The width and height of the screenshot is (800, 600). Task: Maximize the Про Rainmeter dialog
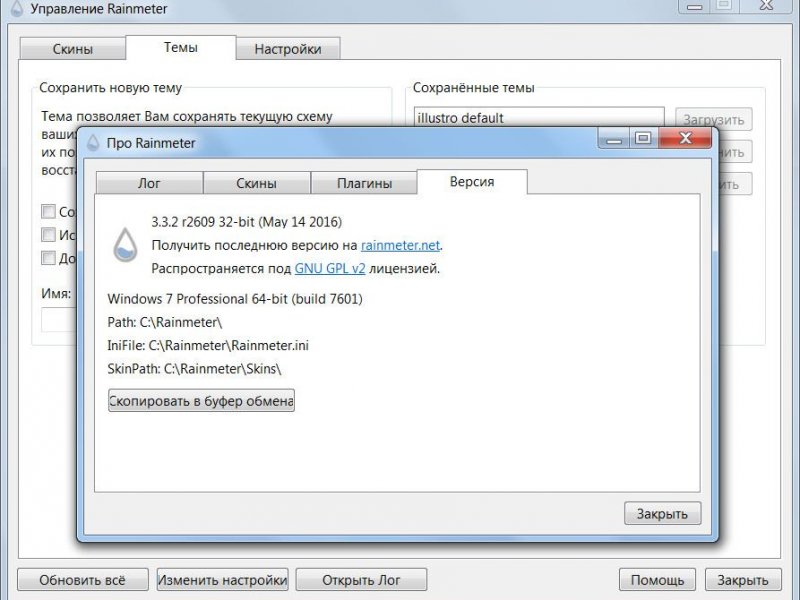(x=644, y=138)
